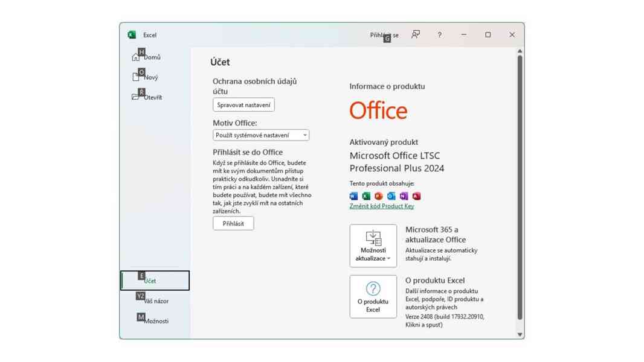Image resolution: width=644 pixels, height=362 pixels.
Task: Select the Účet tab in sidebar
Action: click(155, 281)
